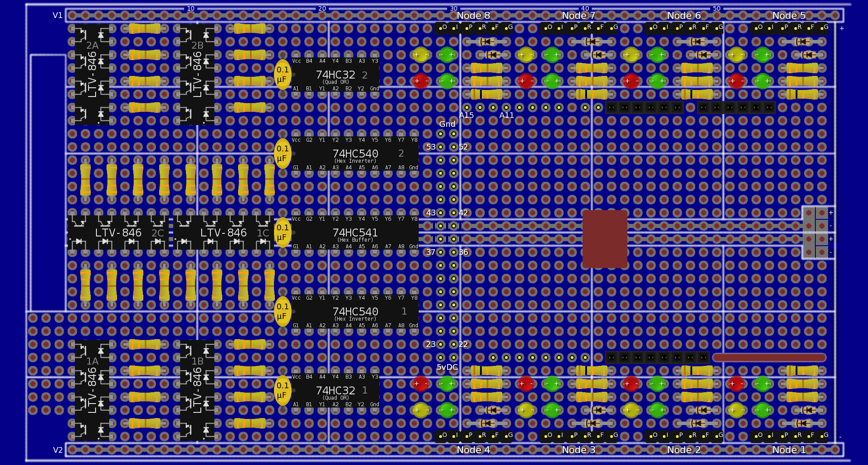The height and width of the screenshot is (465, 868).
Task: Select the 5vDC pin label
Action: tap(447, 367)
